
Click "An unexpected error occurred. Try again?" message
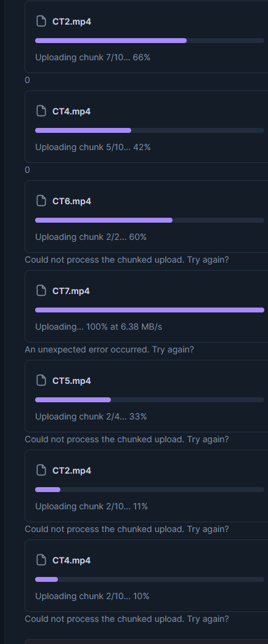(109, 350)
